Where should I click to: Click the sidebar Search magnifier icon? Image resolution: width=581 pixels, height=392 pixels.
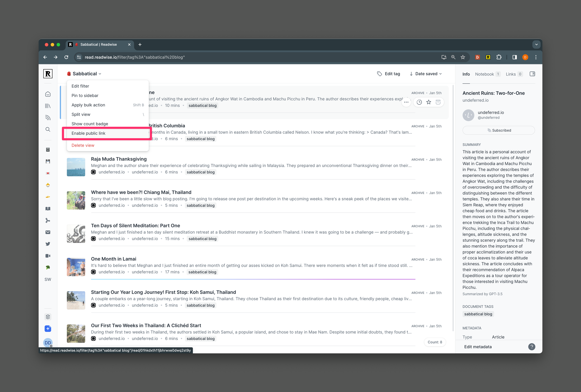coord(48,129)
